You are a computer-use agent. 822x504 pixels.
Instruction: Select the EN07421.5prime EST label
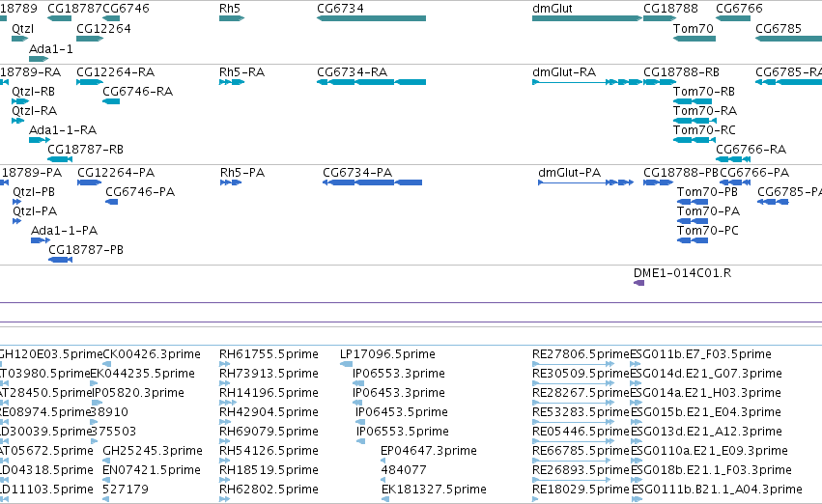tap(152, 470)
